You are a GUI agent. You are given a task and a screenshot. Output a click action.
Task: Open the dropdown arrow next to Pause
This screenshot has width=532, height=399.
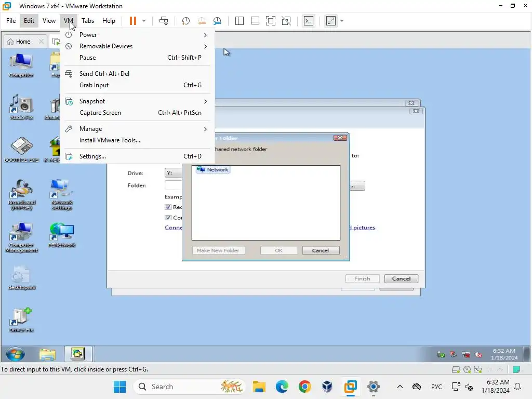pos(144,21)
